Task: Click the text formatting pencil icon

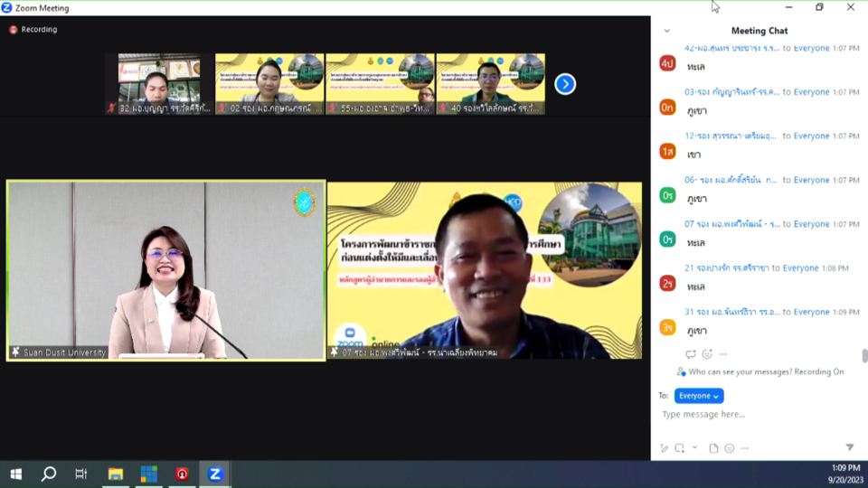Action: coord(665,448)
